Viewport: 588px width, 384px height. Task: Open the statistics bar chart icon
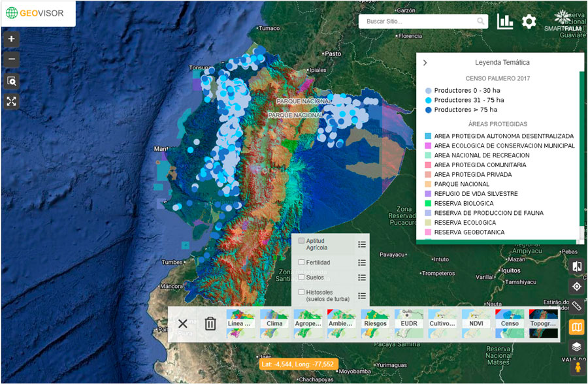(505, 22)
